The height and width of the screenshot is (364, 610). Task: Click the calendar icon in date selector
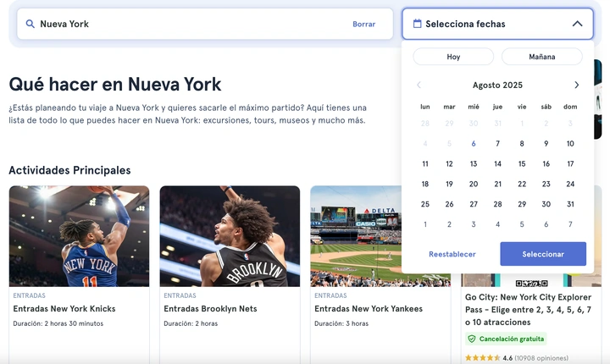click(417, 24)
